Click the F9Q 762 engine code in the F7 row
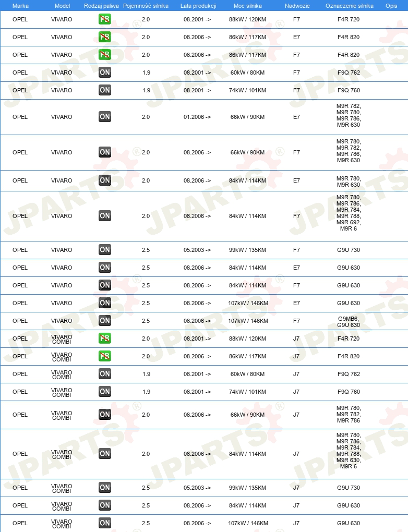 click(x=349, y=72)
